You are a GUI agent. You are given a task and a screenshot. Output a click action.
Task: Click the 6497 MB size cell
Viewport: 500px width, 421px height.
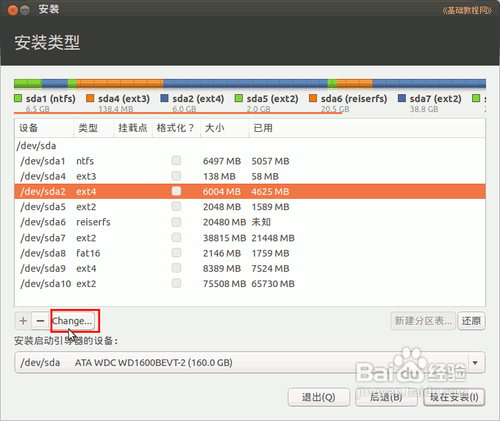(222, 161)
